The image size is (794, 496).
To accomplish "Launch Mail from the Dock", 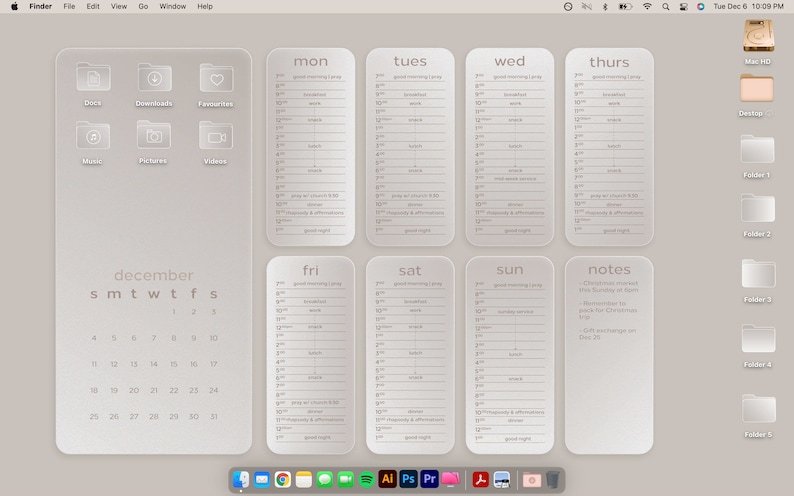I will click(262, 479).
